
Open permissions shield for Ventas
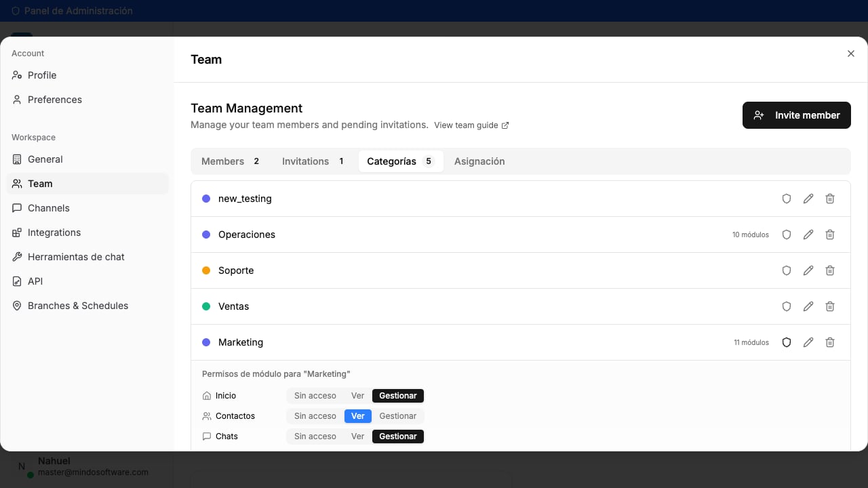pyautogui.click(x=787, y=306)
